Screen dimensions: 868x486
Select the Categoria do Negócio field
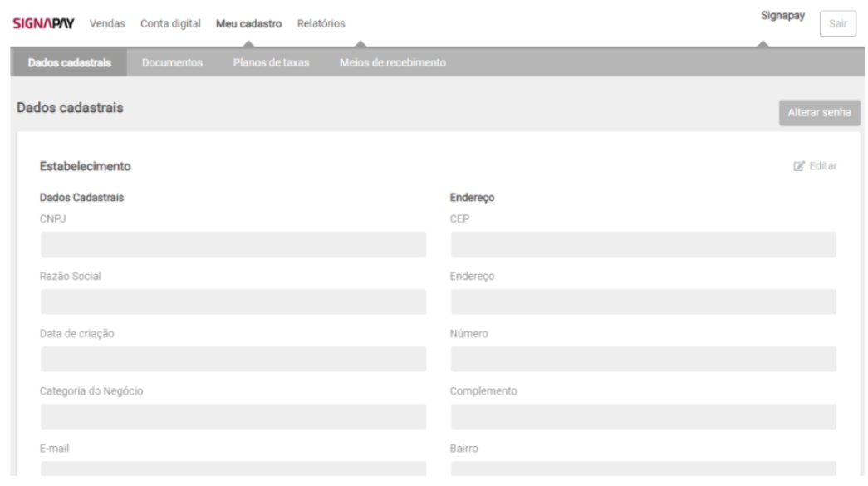tap(233, 416)
